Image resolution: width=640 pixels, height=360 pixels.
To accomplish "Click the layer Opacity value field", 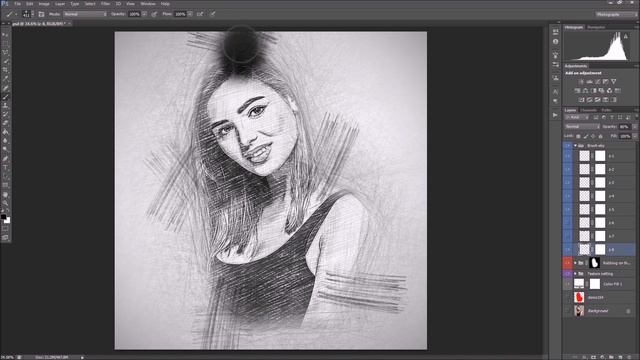I will [x=624, y=127].
